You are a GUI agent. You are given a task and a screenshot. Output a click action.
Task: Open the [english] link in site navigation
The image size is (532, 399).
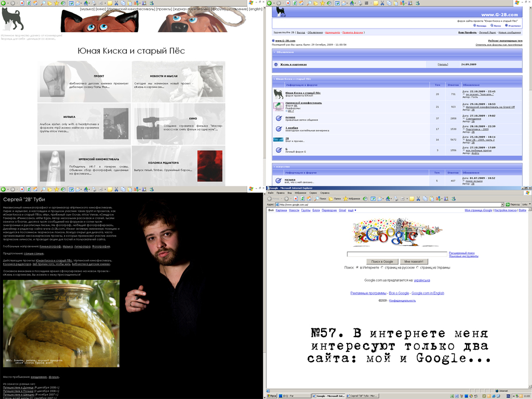tap(256, 9)
